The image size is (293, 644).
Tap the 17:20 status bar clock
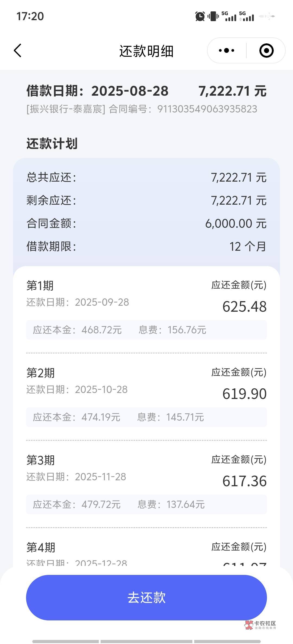tap(30, 16)
